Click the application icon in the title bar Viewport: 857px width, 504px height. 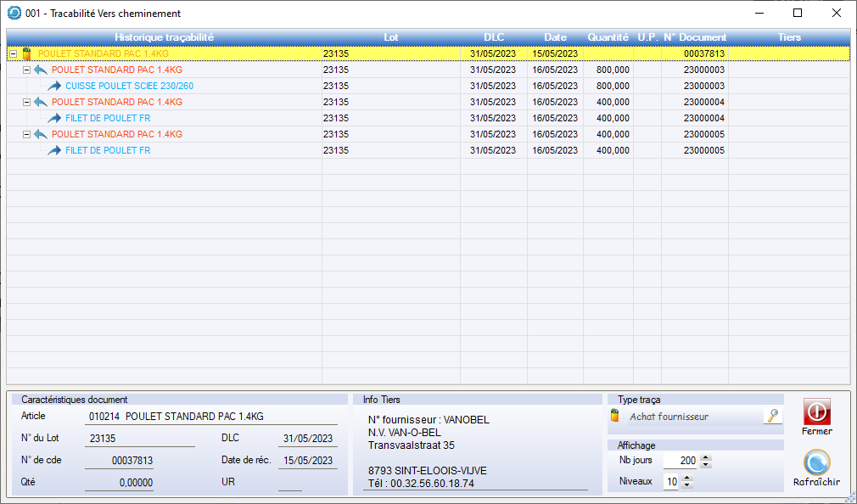(x=13, y=14)
